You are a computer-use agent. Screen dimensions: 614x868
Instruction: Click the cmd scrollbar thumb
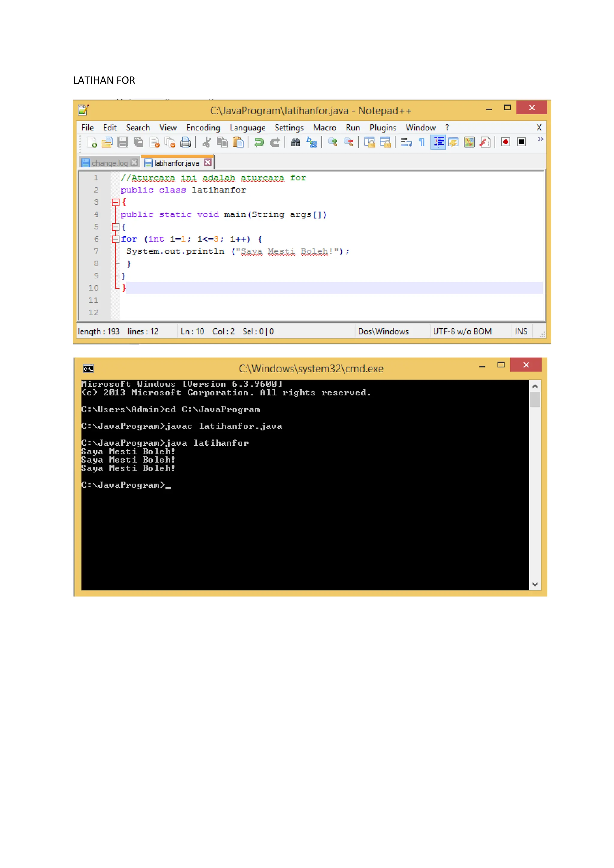(x=535, y=400)
